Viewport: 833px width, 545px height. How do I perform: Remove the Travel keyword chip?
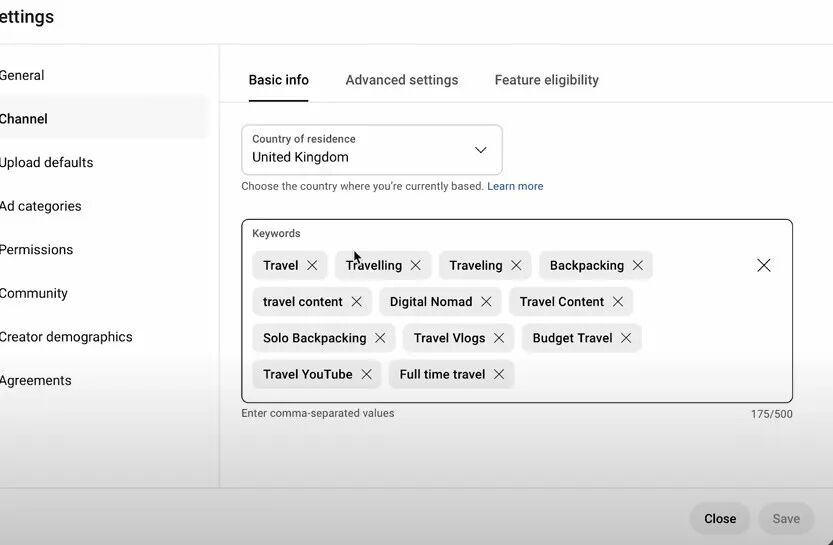[312, 265]
